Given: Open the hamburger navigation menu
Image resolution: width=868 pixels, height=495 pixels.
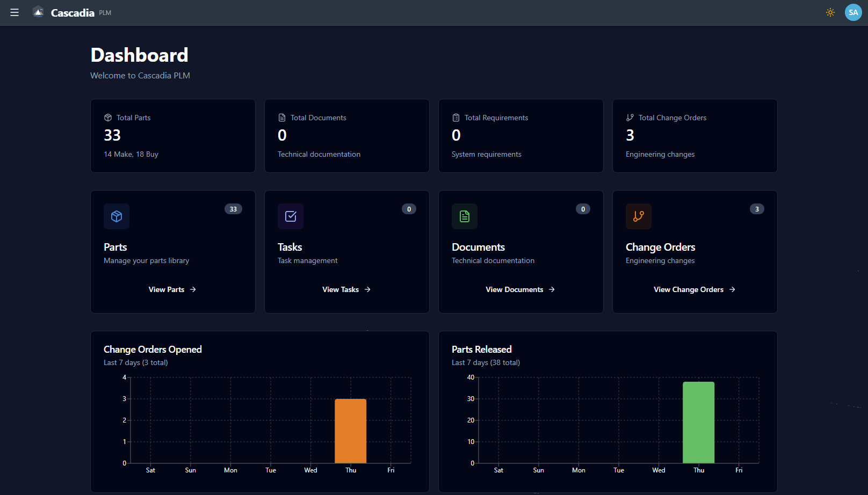Looking at the screenshot, I should [x=15, y=12].
